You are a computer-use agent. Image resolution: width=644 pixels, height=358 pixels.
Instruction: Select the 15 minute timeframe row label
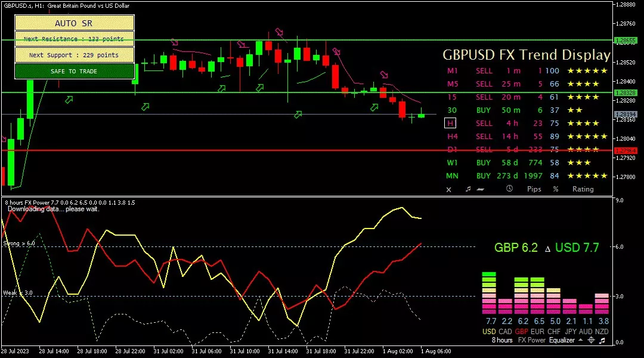(x=452, y=97)
